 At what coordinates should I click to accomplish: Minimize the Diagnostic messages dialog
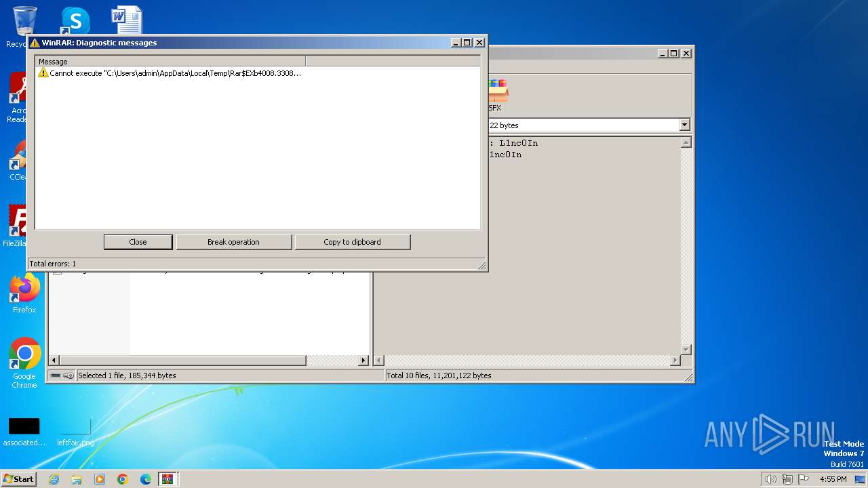tap(456, 42)
